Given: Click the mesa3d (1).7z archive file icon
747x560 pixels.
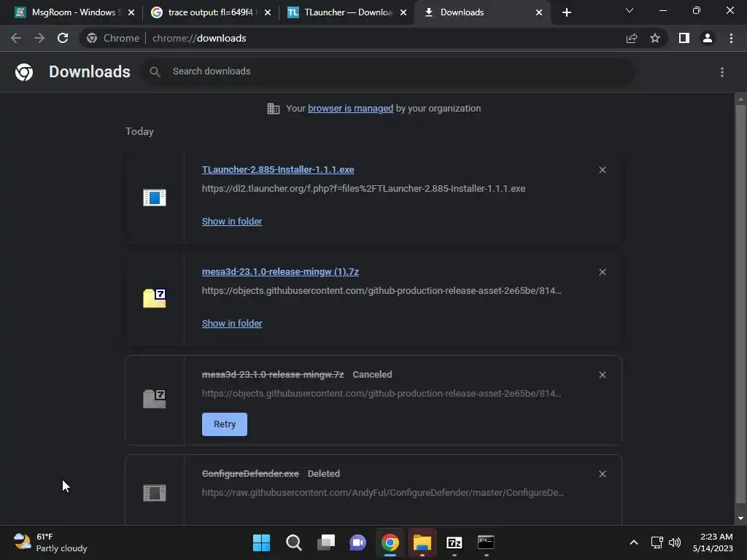Looking at the screenshot, I should (x=155, y=298).
